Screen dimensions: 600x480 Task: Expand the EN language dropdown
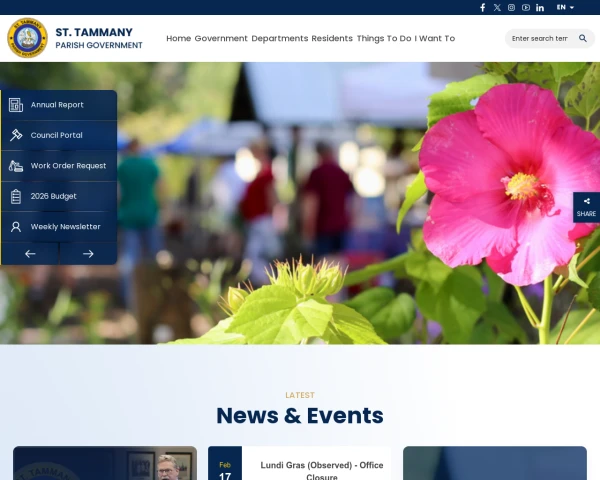pyautogui.click(x=565, y=7)
